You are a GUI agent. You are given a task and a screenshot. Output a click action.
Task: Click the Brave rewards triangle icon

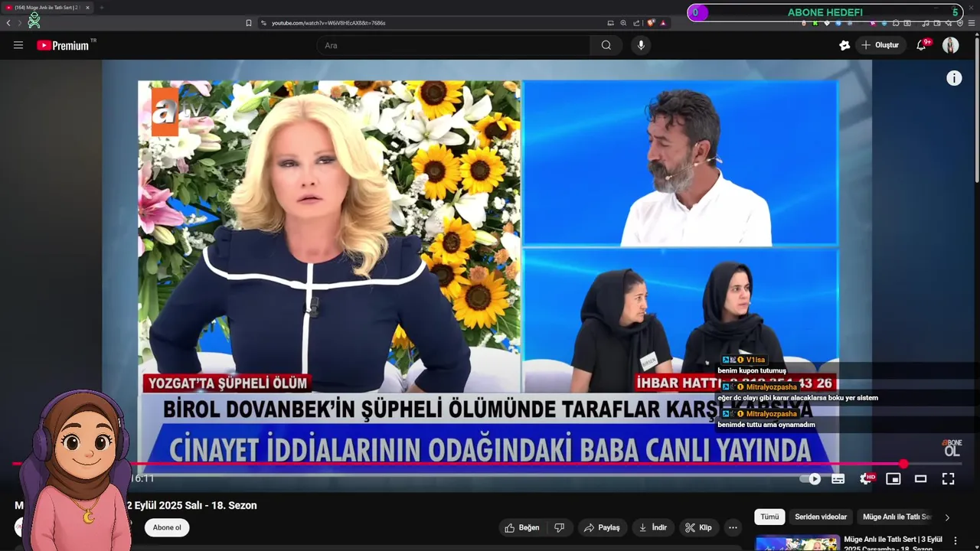(663, 23)
